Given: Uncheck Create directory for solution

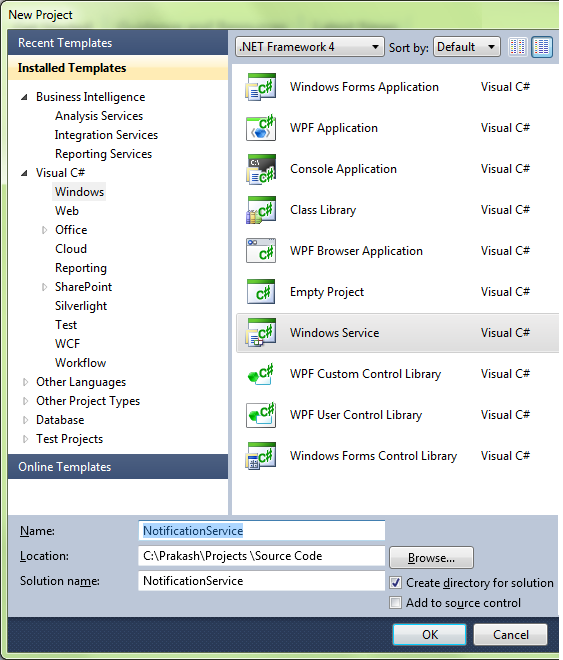Looking at the screenshot, I should pyautogui.click(x=396, y=583).
